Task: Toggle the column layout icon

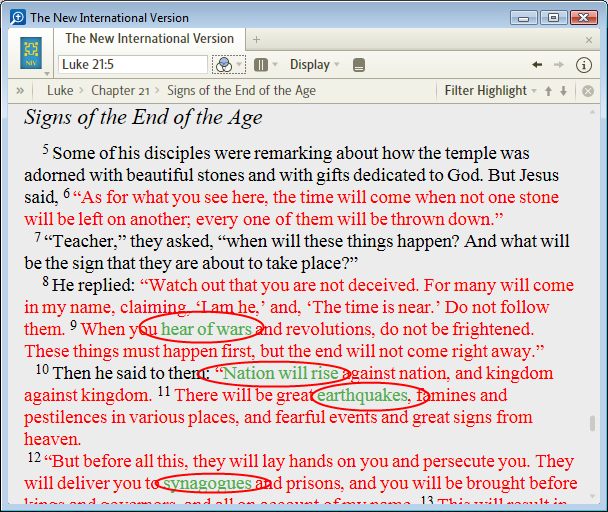Action: click(261, 65)
